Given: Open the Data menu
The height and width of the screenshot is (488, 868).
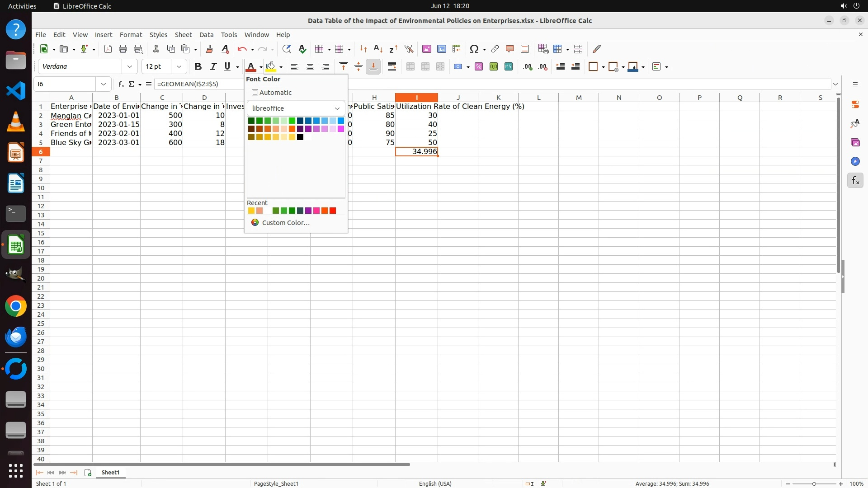Looking at the screenshot, I should pos(206,35).
